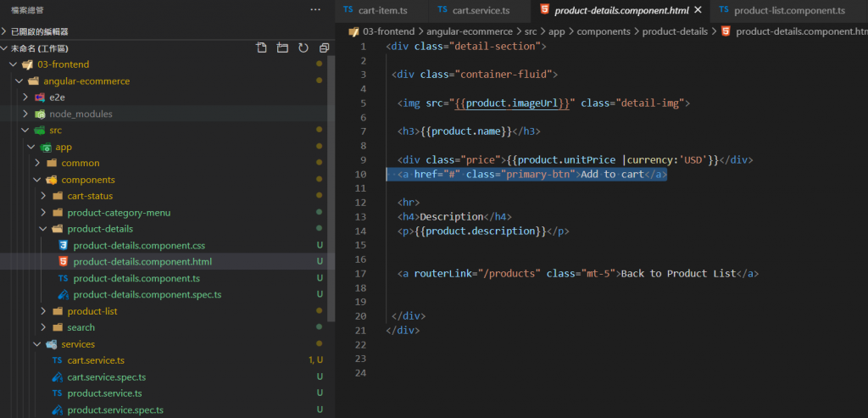Click the folder icon beside 03-frontend in breadcrumb

point(353,31)
